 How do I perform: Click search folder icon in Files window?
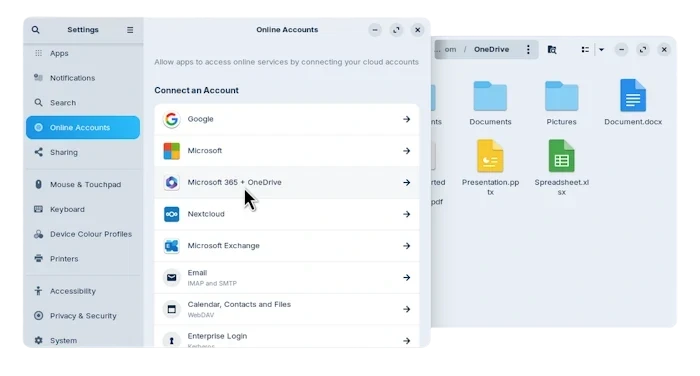click(552, 50)
